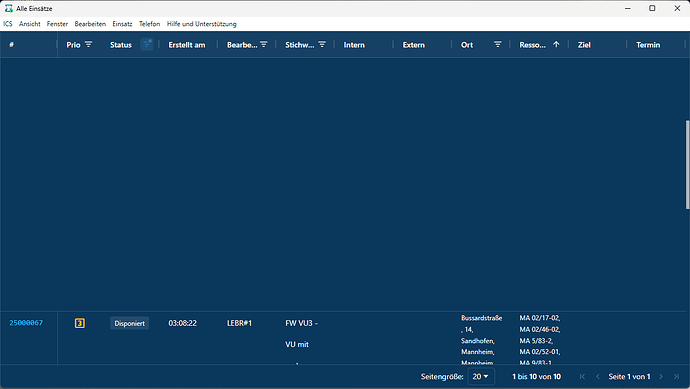The height and width of the screenshot is (389, 690).
Task: Minimize the Alle Einsätze window
Action: 628,8
